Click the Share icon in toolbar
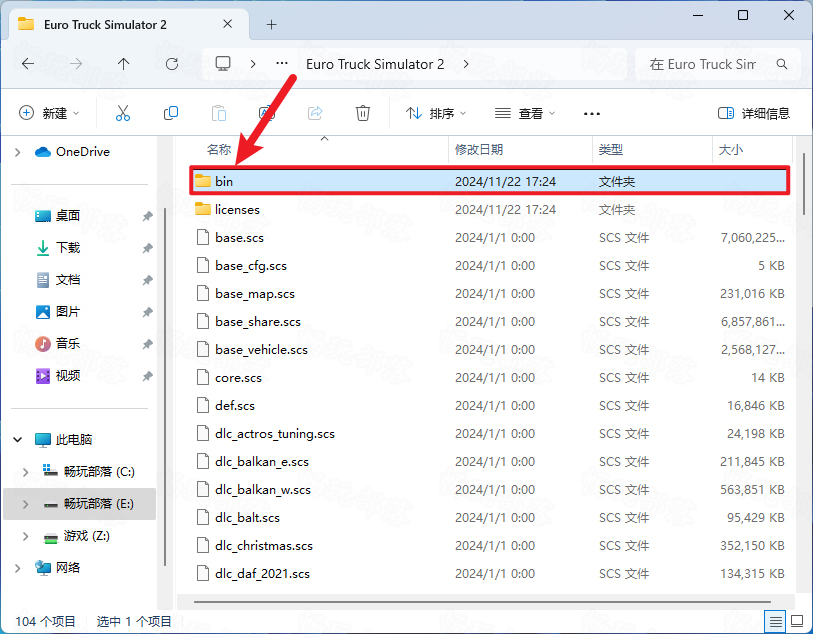This screenshot has height=634, width=813. 315,113
